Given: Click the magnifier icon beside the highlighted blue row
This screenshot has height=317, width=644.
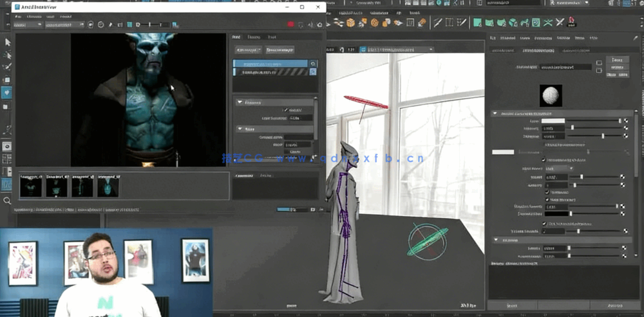Looking at the screenshot, I should [313, 64].
